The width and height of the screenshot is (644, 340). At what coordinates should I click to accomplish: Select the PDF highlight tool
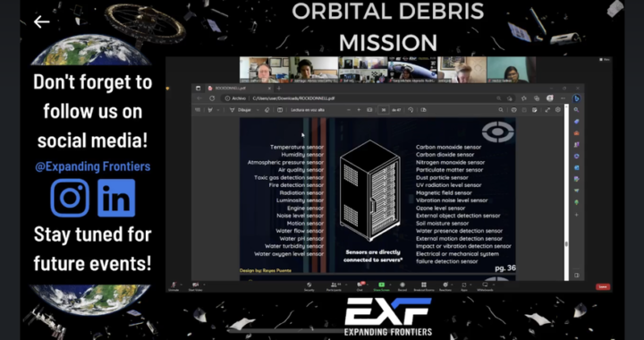tap(210, 110)
